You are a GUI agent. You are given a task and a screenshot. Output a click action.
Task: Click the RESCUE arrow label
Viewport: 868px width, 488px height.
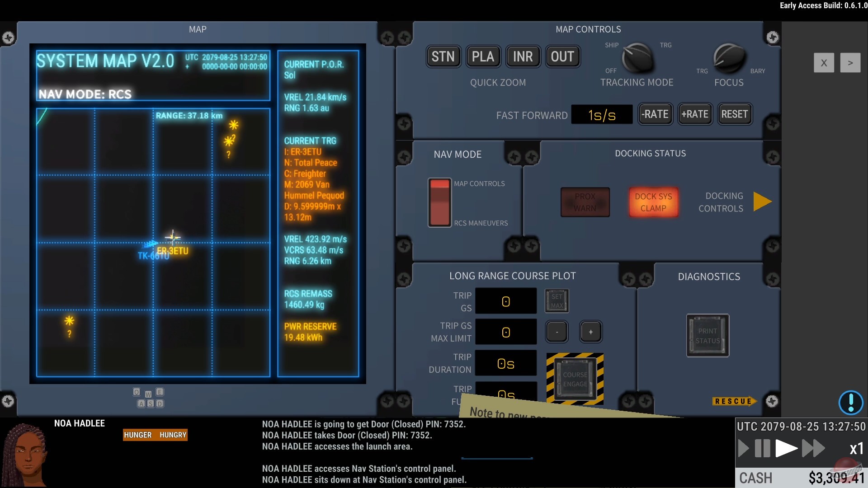(x=734, y=401)
